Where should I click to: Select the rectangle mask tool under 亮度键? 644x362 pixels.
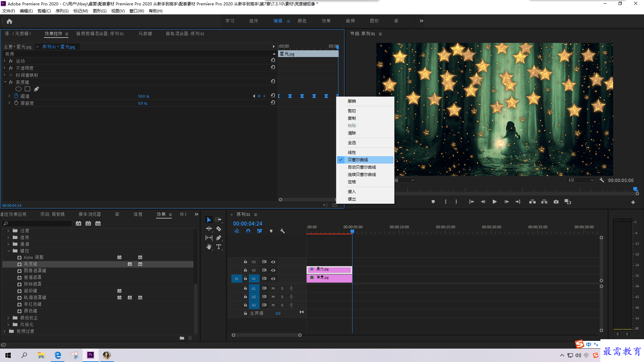click(x=28, y=89)
